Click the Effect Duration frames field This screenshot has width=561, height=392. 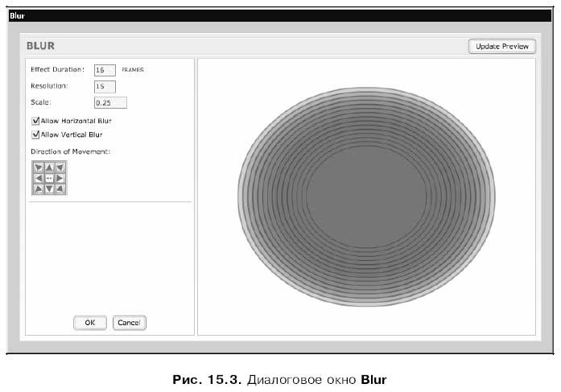[x=105, y=70]
